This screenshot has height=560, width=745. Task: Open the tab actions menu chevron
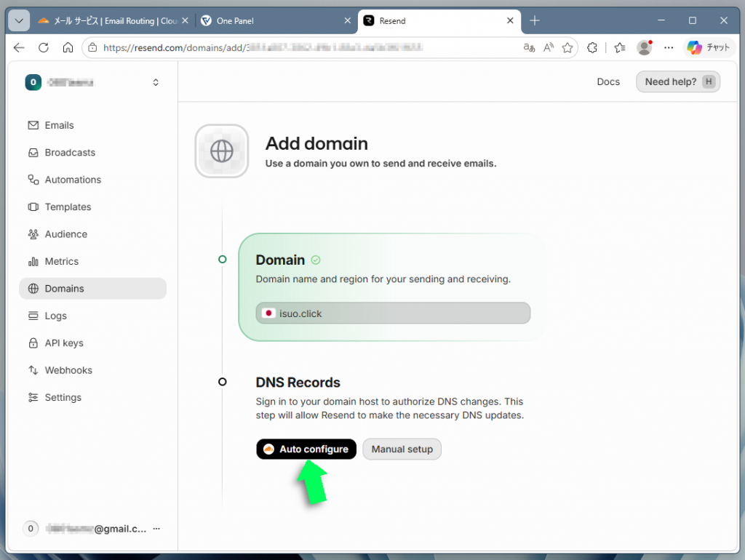point(19,21)
